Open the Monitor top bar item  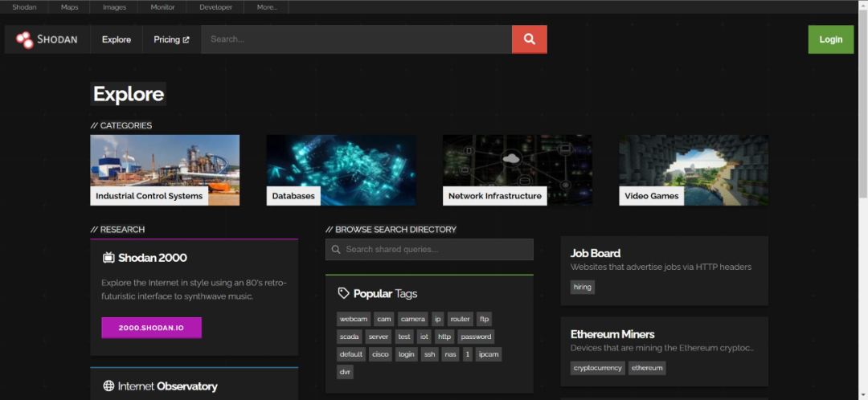[x=162, y=7]
